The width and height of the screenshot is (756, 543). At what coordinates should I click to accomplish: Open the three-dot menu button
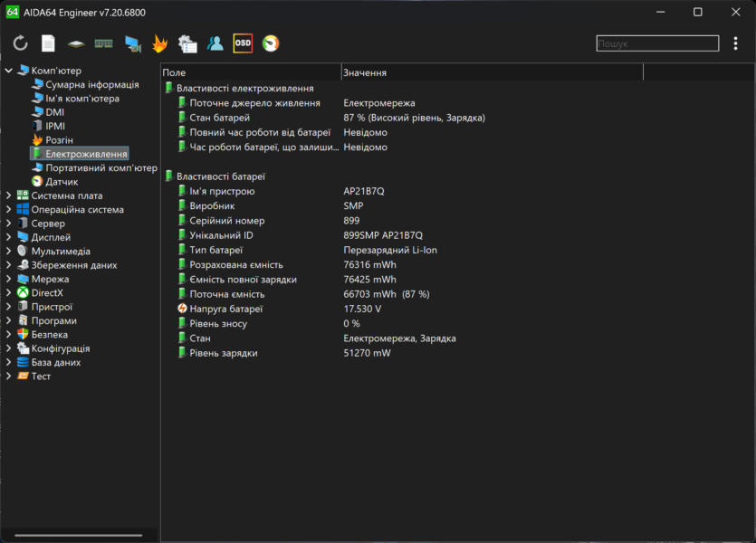(x=735, y=43)
